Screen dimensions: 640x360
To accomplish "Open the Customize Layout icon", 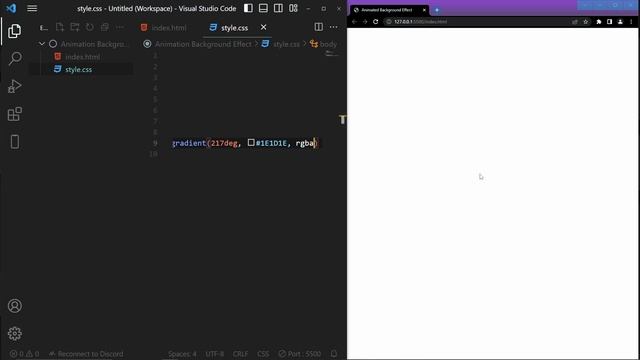I will (293, 8).
